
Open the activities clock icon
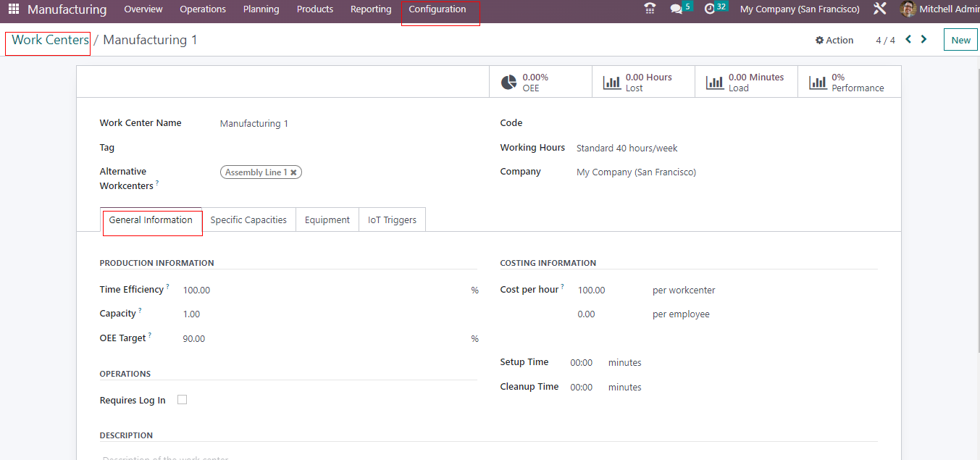click(x=710, y=9)
